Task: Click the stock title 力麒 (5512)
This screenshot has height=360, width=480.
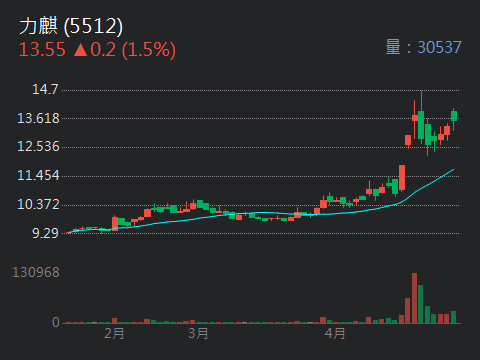Action: point(71,26)
